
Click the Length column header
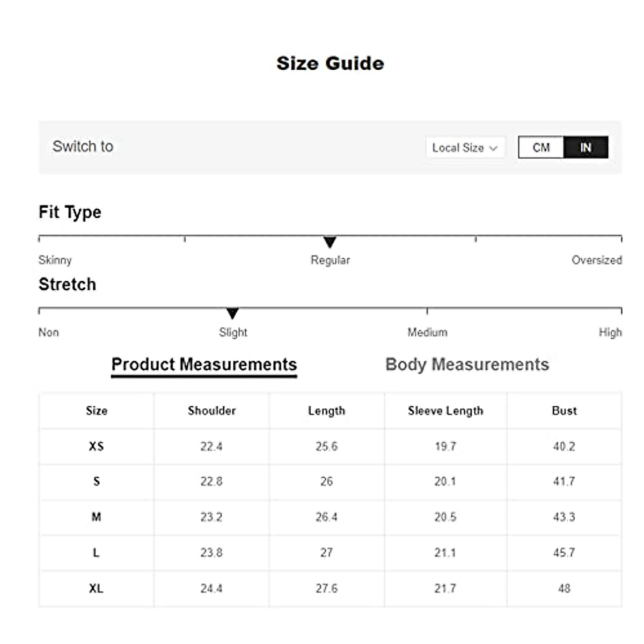coord(326,411)
